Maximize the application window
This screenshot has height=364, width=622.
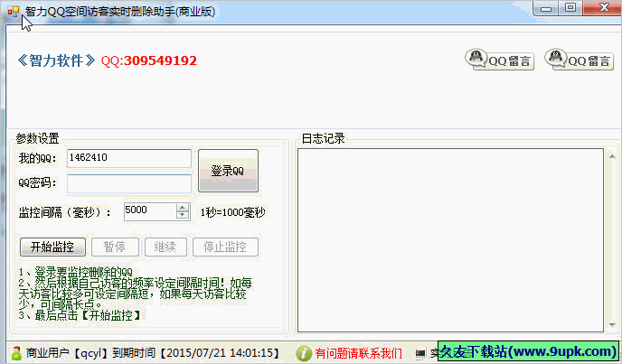570,8
